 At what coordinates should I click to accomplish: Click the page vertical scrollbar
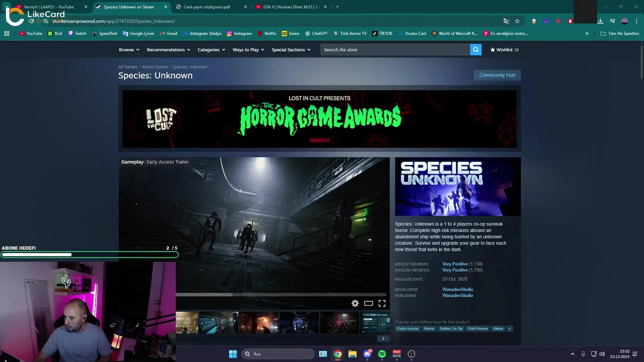[x=641, y=61]
